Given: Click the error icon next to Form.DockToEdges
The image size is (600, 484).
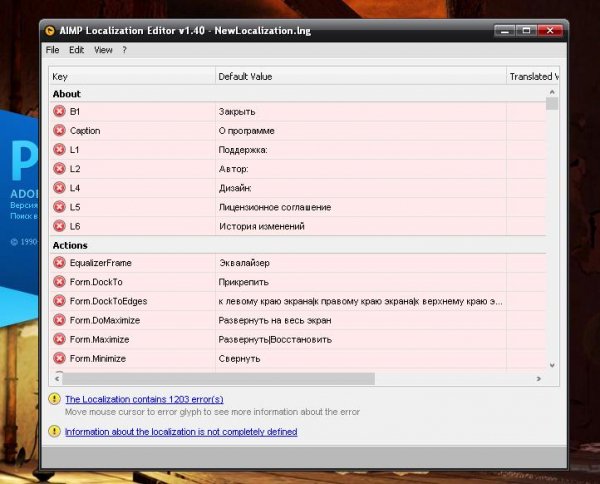Looking at the screenshot, I should click(59, 301).
